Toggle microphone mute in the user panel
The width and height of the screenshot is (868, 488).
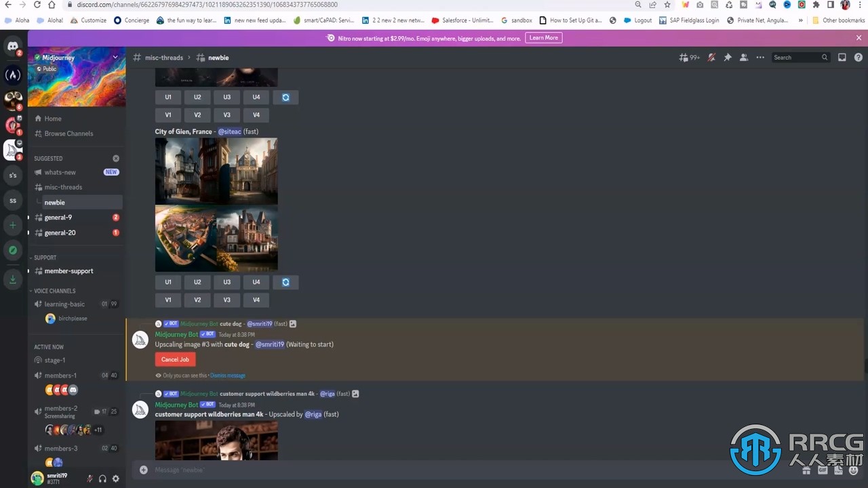(x=90, y=479)
